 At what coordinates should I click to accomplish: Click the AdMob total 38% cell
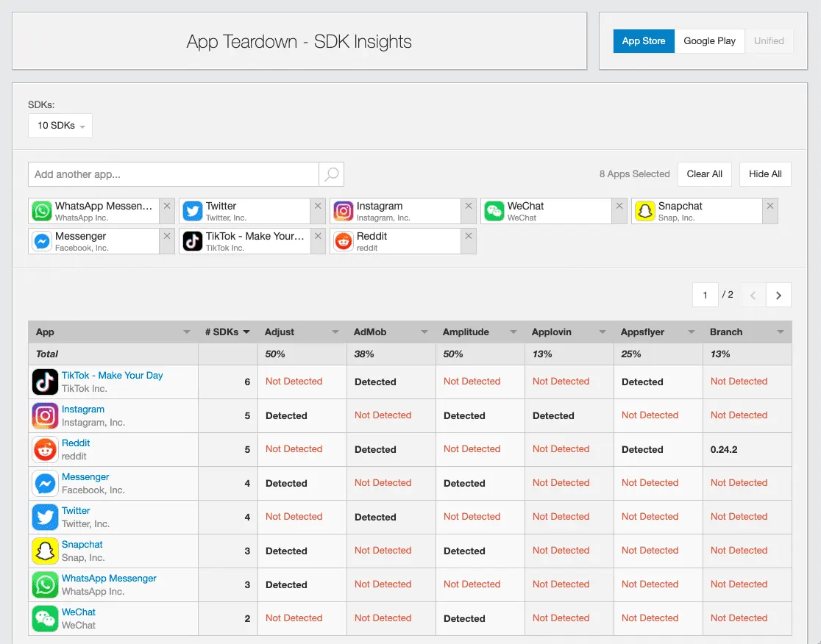pos(391,354)
